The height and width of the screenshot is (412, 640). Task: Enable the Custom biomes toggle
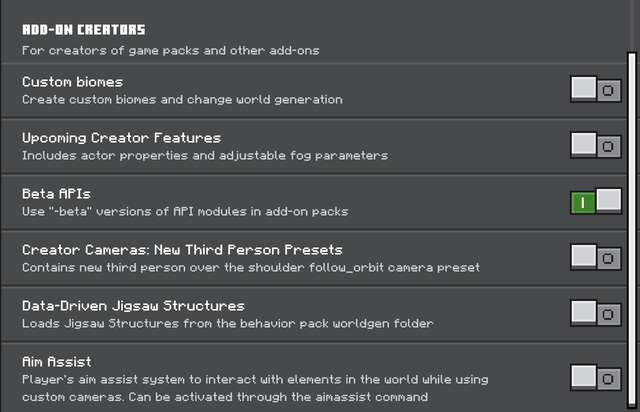(596, 89)
